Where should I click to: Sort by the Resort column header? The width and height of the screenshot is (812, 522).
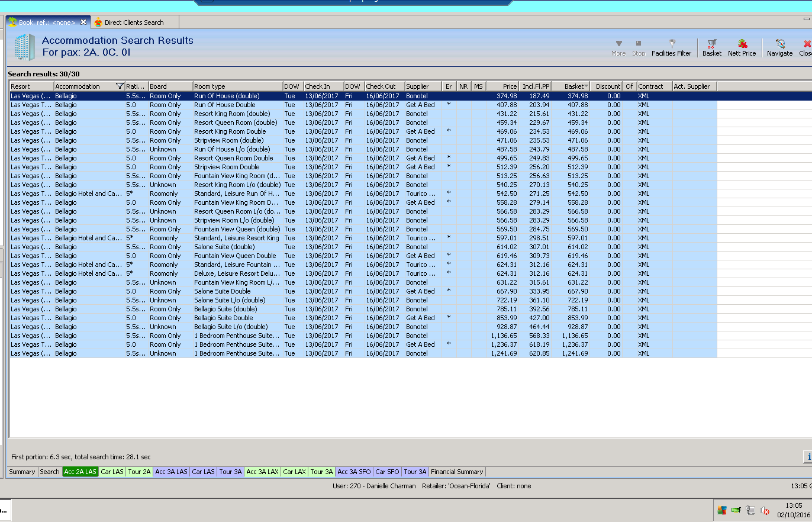(x=31, y=86)
